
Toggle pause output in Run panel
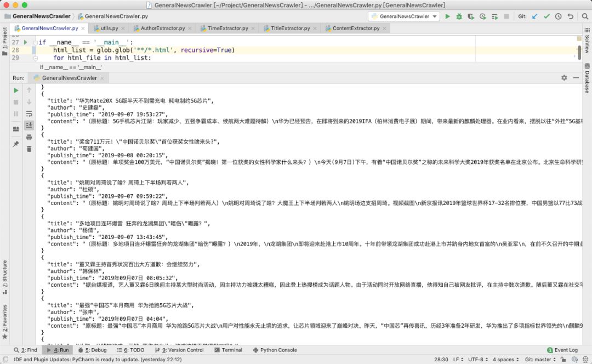tap(16, 113)
